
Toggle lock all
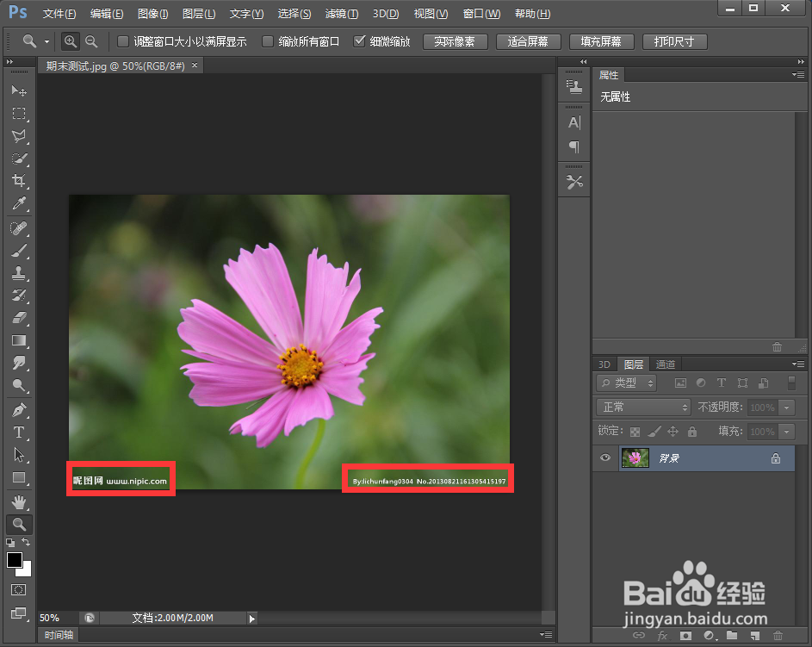tap(691, 431)
